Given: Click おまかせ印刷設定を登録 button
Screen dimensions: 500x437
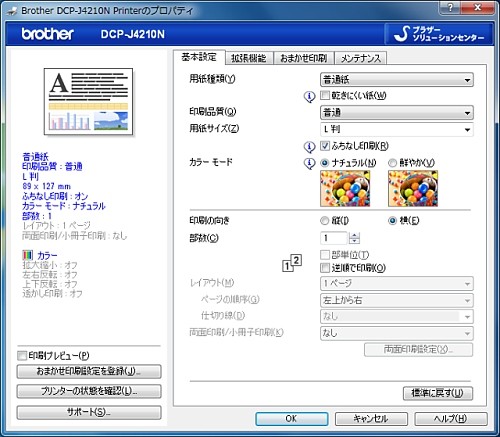Looking at the screenshot, I should coord(89,371).
